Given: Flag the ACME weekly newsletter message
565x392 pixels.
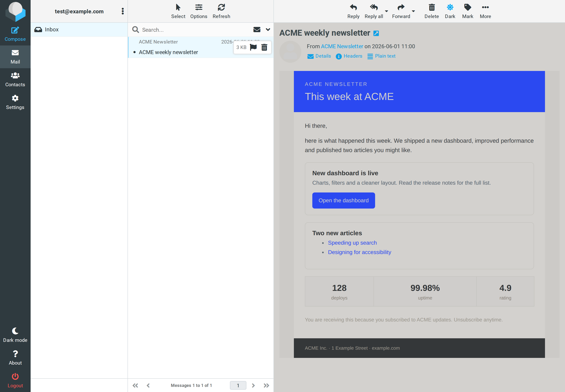Looking at the screenshot, I should [253, 47].
